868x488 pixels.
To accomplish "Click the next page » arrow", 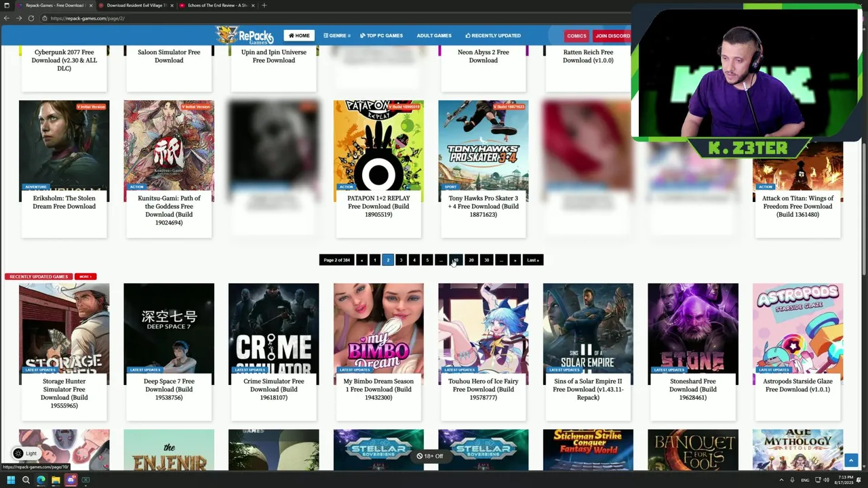I will coord(515,260).
